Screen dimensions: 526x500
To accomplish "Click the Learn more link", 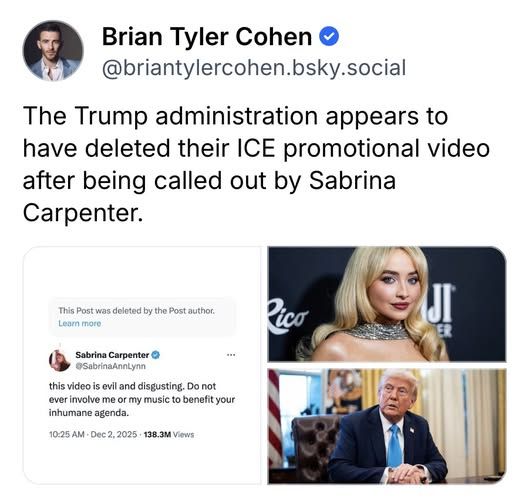I will 80,323.
